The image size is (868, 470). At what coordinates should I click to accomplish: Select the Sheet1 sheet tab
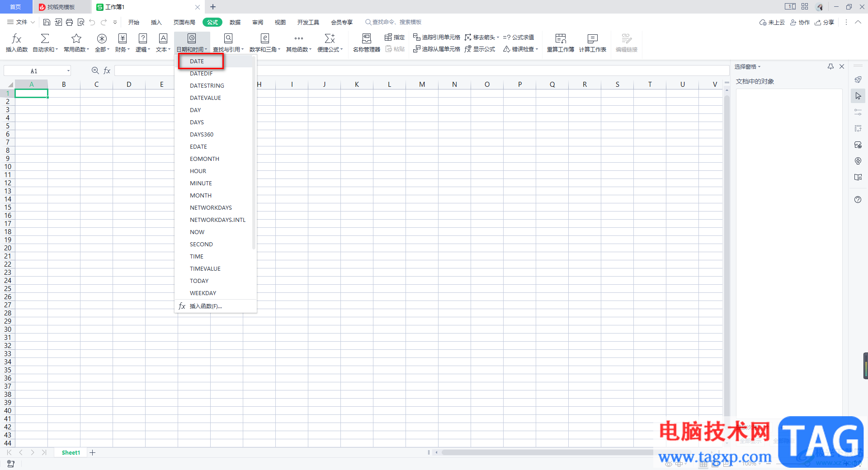pyautogui.click(x=71, y=452)
